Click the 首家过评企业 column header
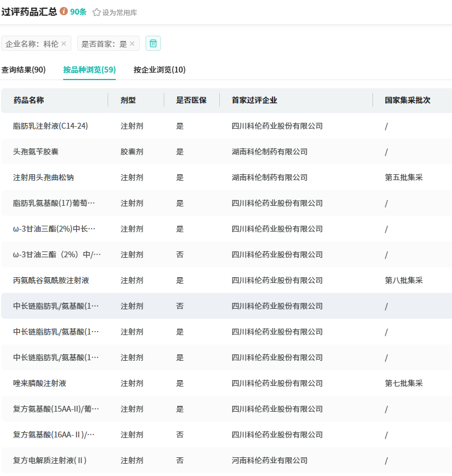The height and width of the screenshot is (476, 452). tap(254, 100)
